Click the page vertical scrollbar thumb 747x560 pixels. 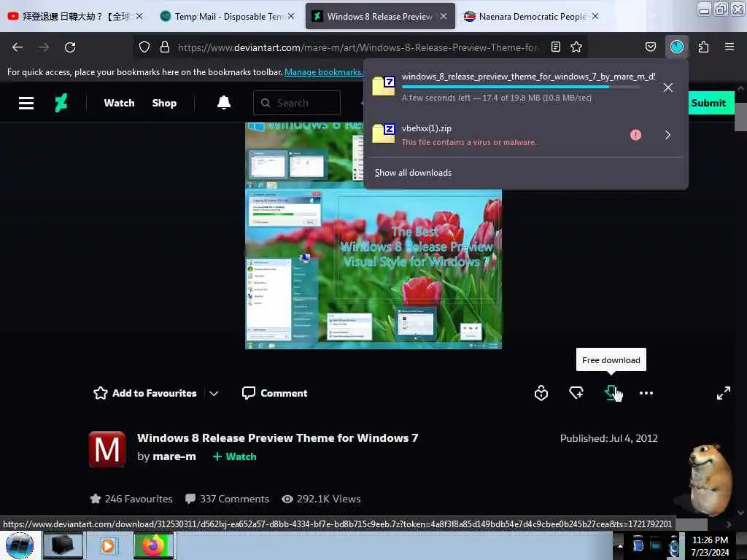tap(740, 117)
